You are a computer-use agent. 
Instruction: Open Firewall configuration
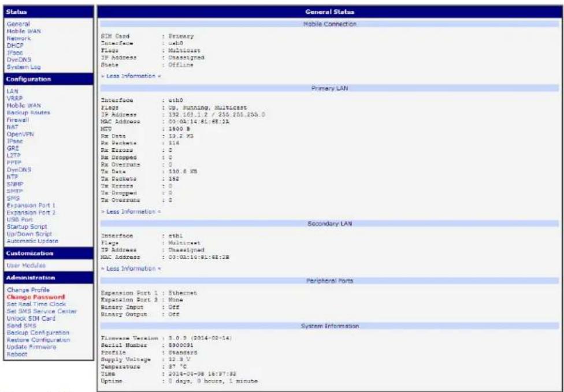pyautogui.click(x=17, y=120)
